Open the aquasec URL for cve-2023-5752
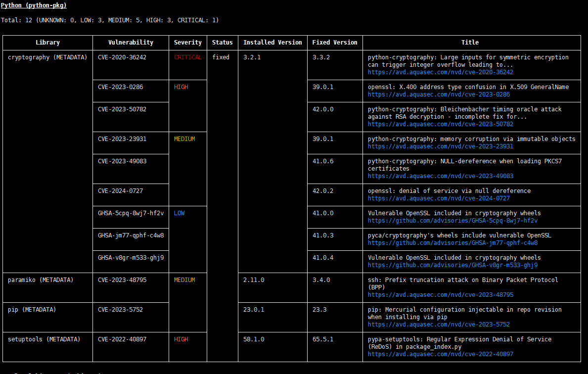The width and height of the screenshot is (588, 374). 439,325
